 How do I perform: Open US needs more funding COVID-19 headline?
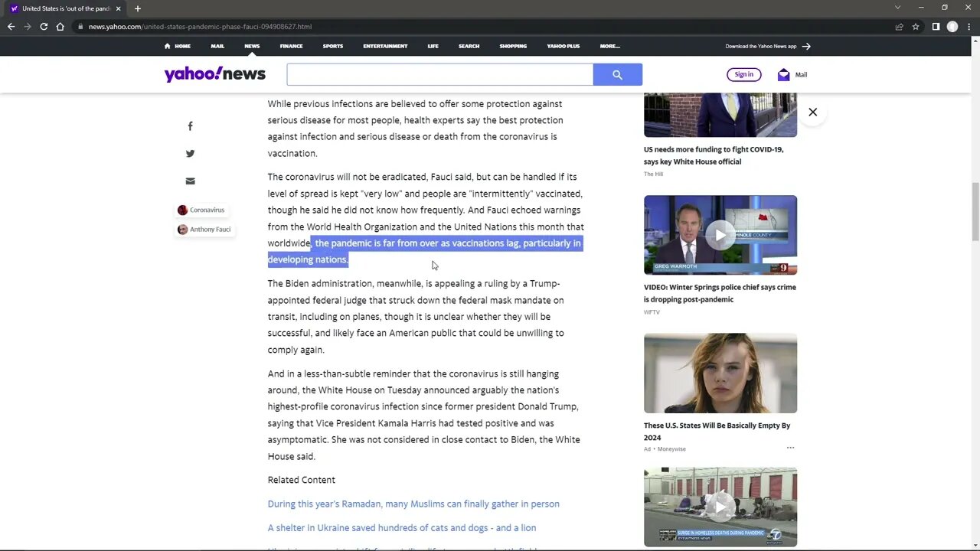[714, 155]
